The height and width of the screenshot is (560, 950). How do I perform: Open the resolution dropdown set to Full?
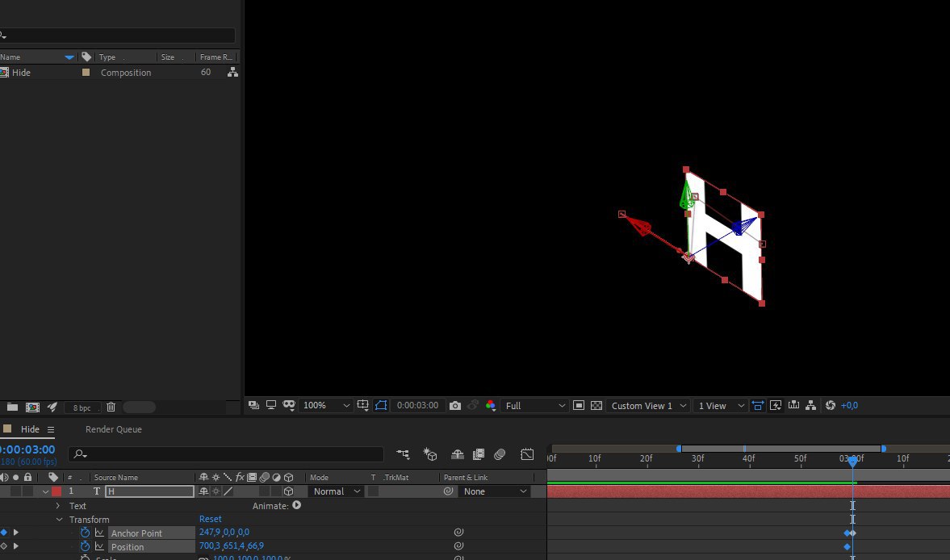[x=535, y=406]
